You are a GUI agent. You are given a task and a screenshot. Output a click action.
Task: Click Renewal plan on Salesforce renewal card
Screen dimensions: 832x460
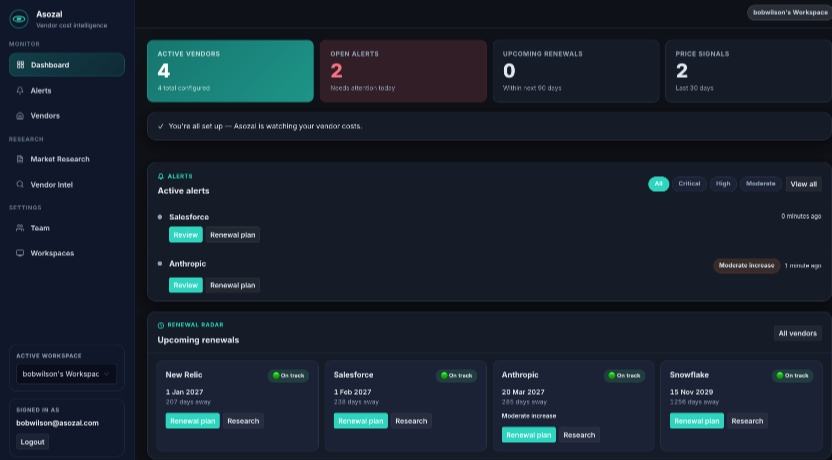[x=361, y=421]
